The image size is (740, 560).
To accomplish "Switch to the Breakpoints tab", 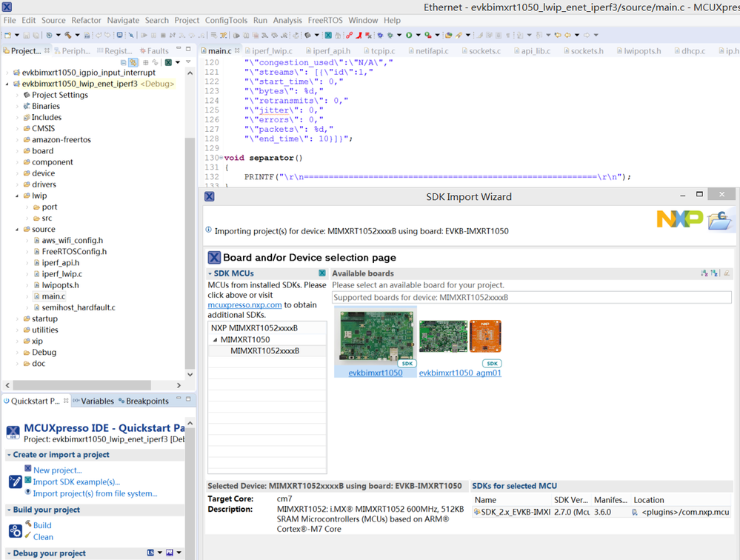I will pyautogui.click(x=144, y=401).
